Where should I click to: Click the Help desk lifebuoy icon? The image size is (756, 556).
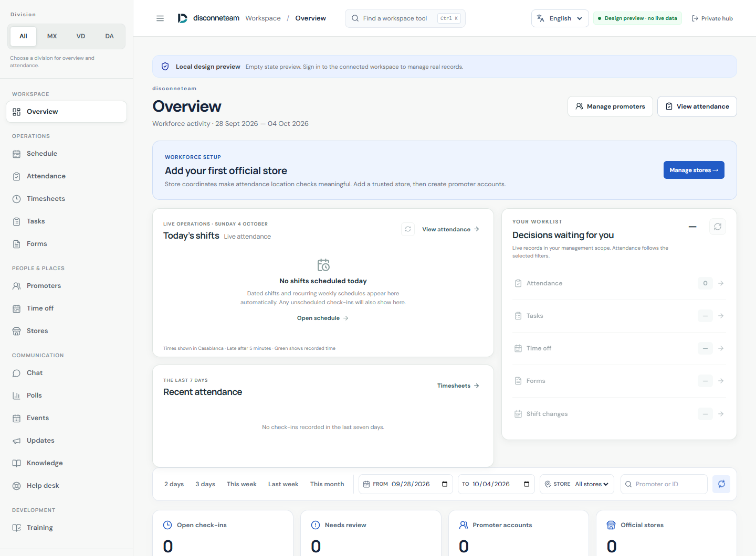click(17, 486)
